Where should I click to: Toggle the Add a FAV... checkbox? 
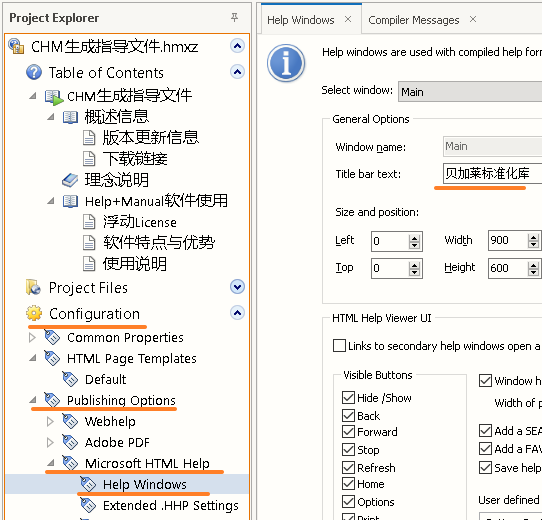click(x=485, y=448)
